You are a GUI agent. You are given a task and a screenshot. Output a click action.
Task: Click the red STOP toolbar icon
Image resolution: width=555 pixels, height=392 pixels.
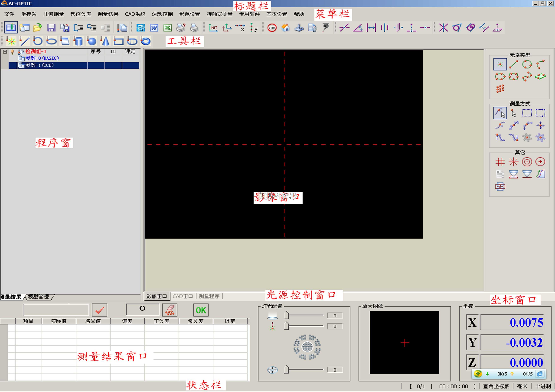click(272, 28)
